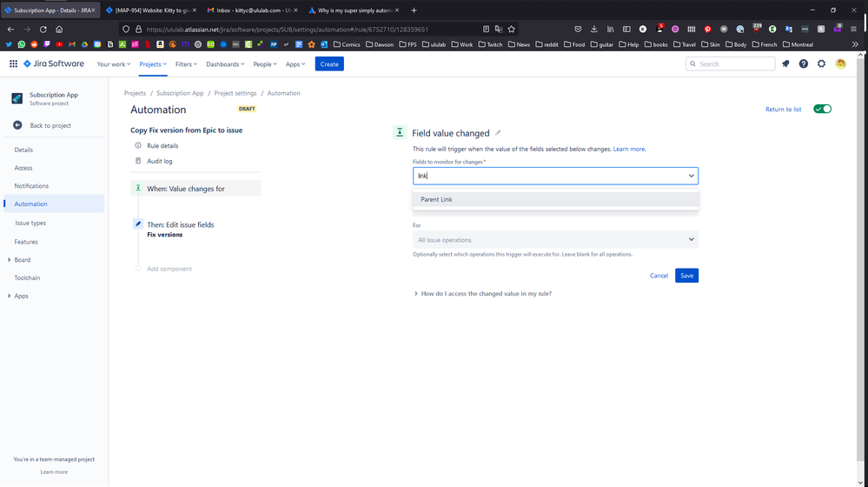Switch to the MAP-954 browser tab

[x=151, y=10]
